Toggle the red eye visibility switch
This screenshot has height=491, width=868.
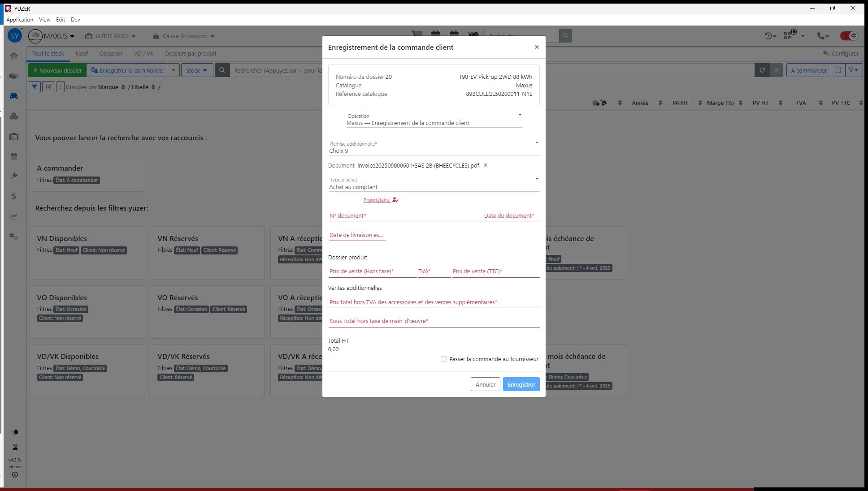pos(849,36)
